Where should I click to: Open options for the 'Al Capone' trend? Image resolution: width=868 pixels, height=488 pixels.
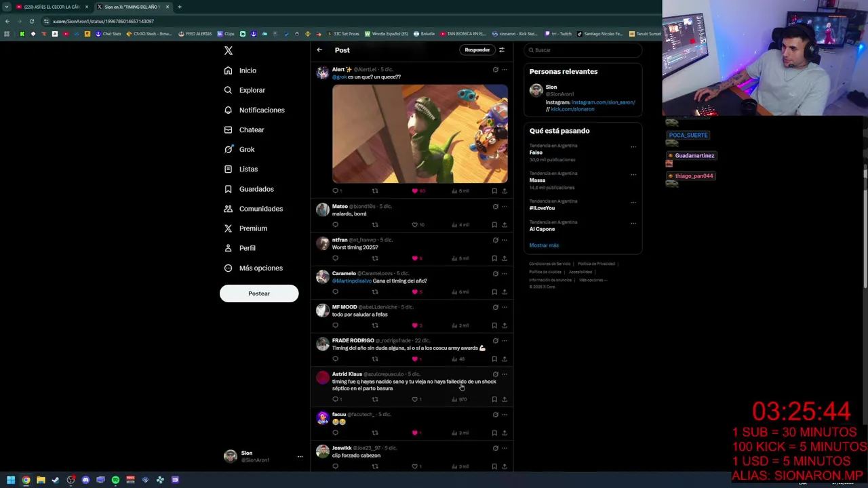(x=633, y=223)
